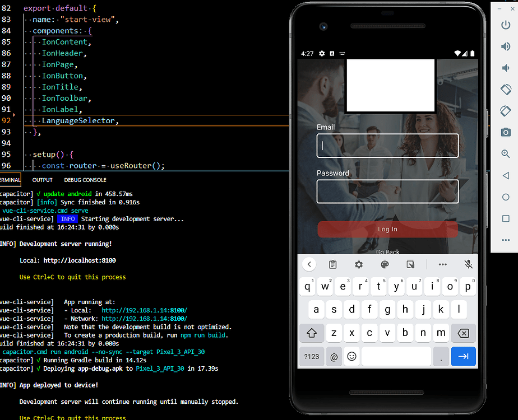Toggle the Shift key on the keyboard
Image resolution: width=518 pixels, height=420 pixels.
[x=312, y=333]
